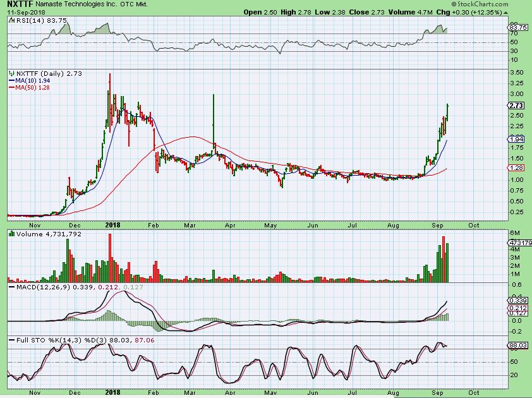
Task: Click the March price spike candle reaching 3.00
Action: pyautogui.click(x=214, y=121)
